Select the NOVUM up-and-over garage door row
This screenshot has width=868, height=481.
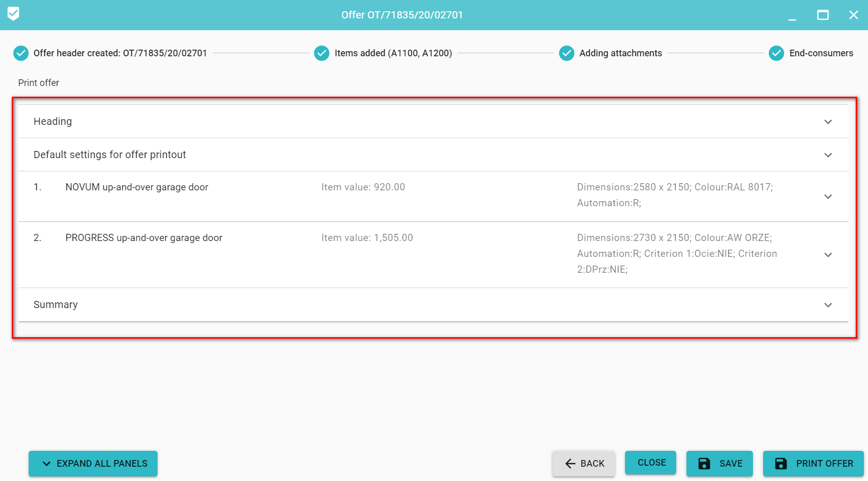[137, 187]
